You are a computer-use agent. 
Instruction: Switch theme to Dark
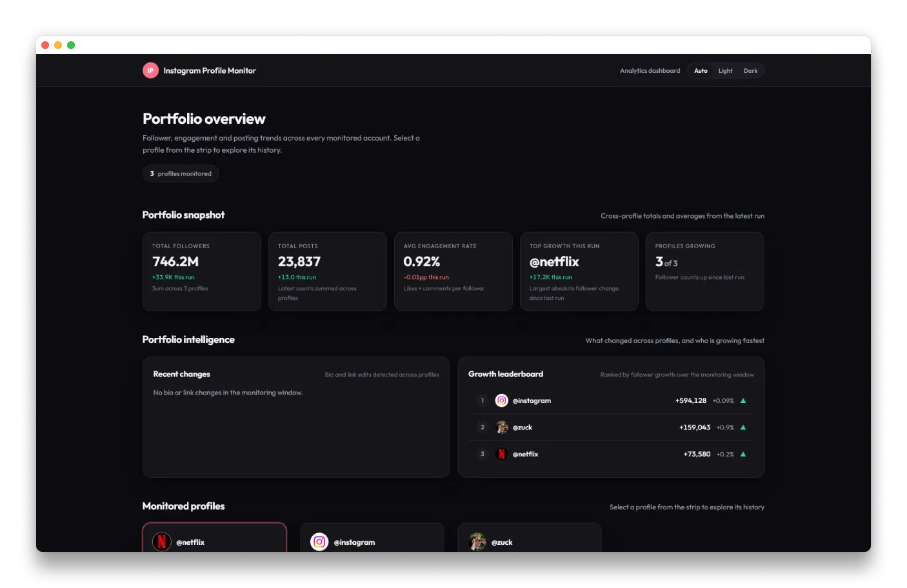point(750,71)
